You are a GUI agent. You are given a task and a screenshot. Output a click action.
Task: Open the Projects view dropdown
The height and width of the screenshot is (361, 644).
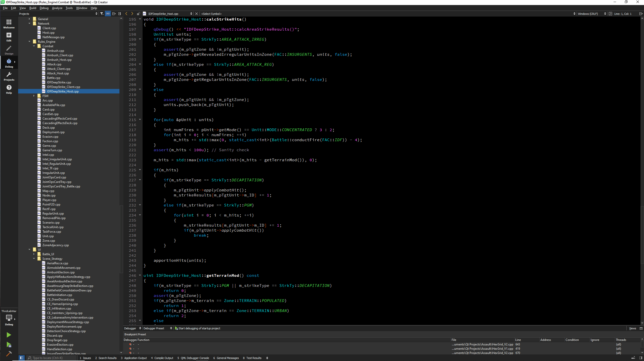pyautogui.click(x=58, y=14)
